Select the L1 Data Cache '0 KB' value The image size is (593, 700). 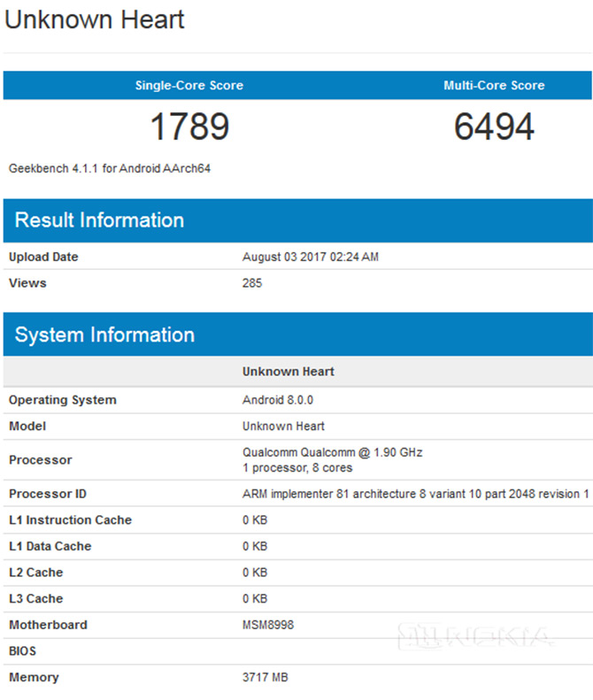coord(255,546)
